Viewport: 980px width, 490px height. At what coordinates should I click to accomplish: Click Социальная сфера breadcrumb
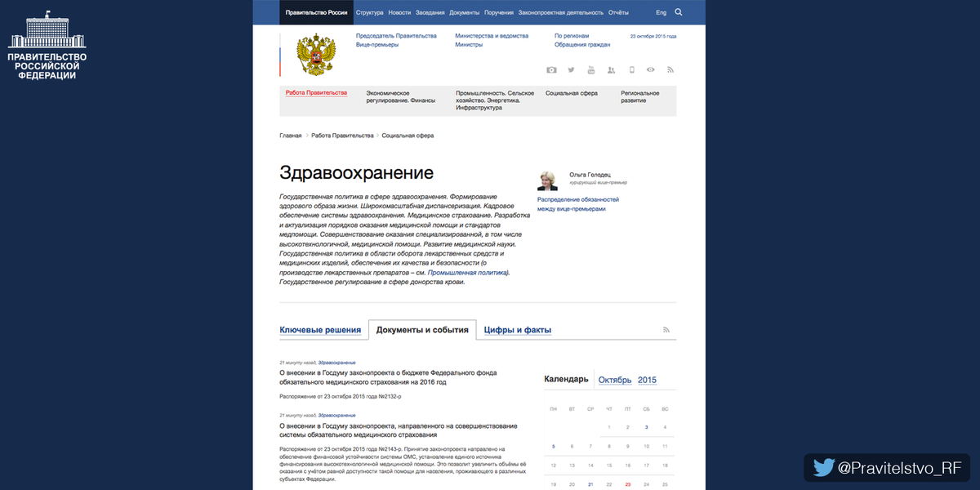click(408, 135)
